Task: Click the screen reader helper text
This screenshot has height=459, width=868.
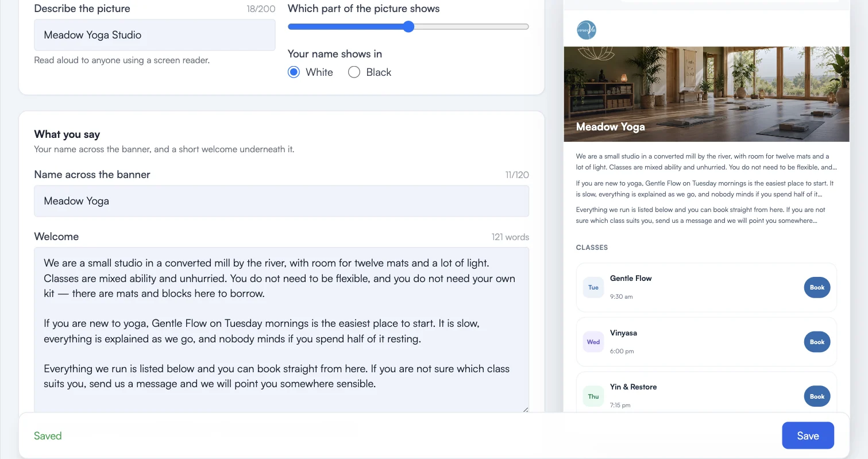Action: [x=122, y=60]
